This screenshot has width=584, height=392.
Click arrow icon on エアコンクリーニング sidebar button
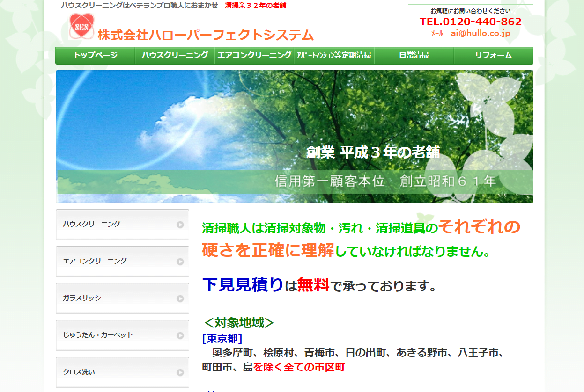(x=180, y=261)
